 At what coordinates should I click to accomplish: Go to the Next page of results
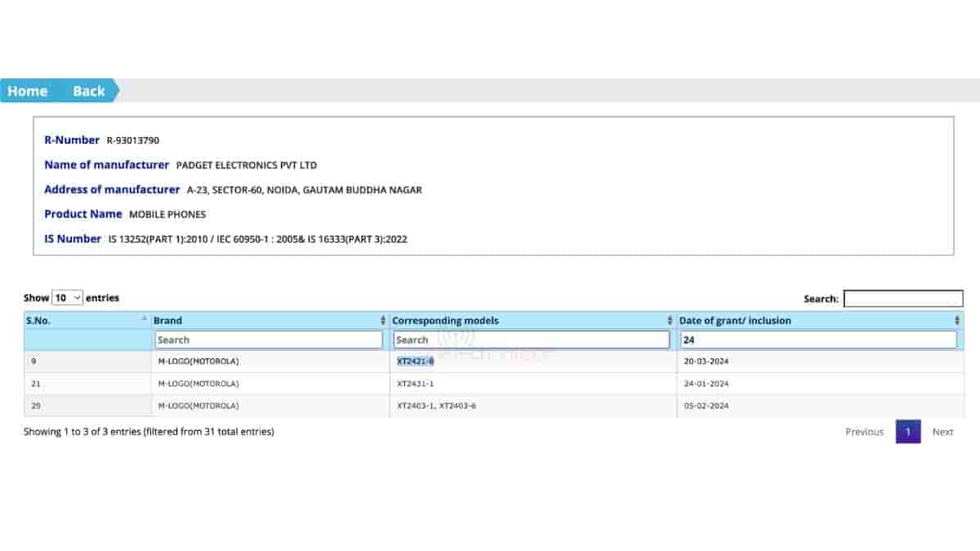point(942,432)
